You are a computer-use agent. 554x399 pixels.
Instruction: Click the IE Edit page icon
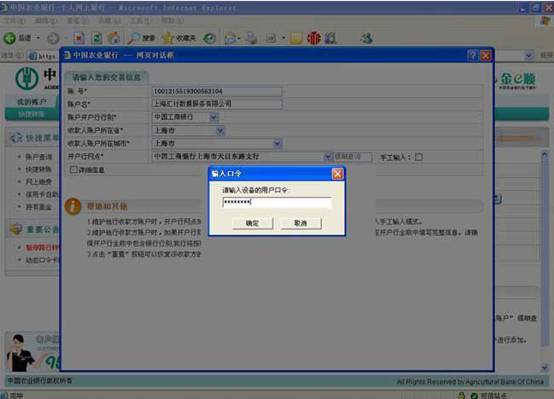pyautogui.click(x=271, y=38)
